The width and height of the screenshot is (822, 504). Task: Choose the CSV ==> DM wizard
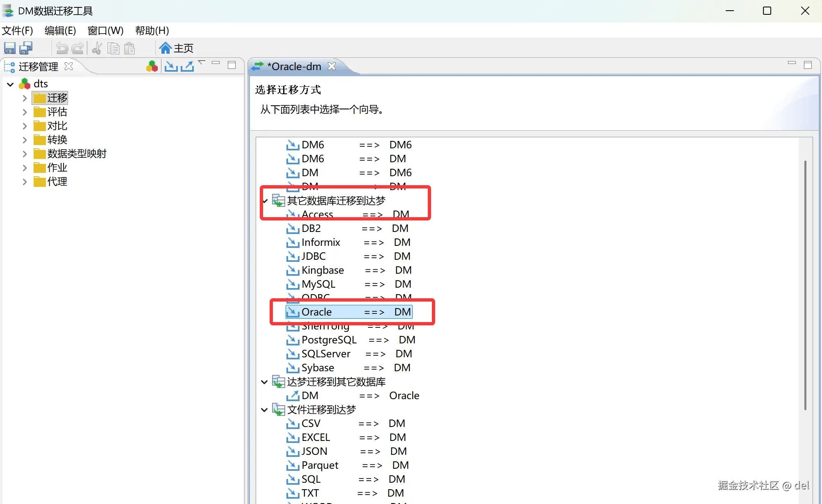pyautogui.click(x=346, y=423)
